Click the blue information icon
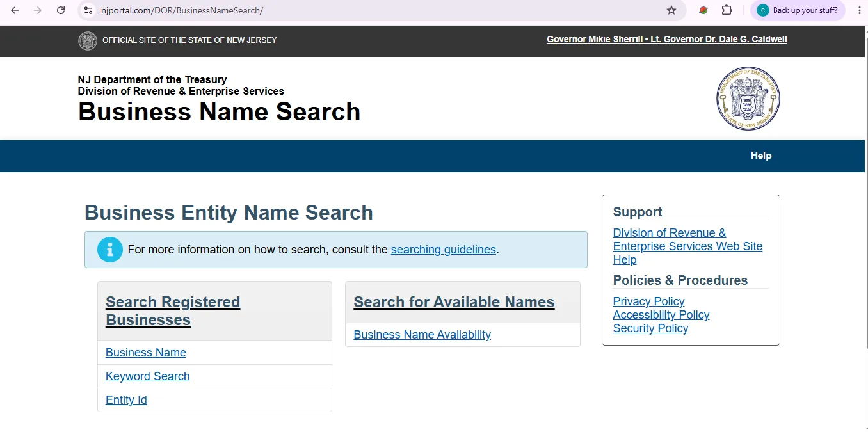The height and width of the screenshot is (432, 868). (x=110, y=250)
